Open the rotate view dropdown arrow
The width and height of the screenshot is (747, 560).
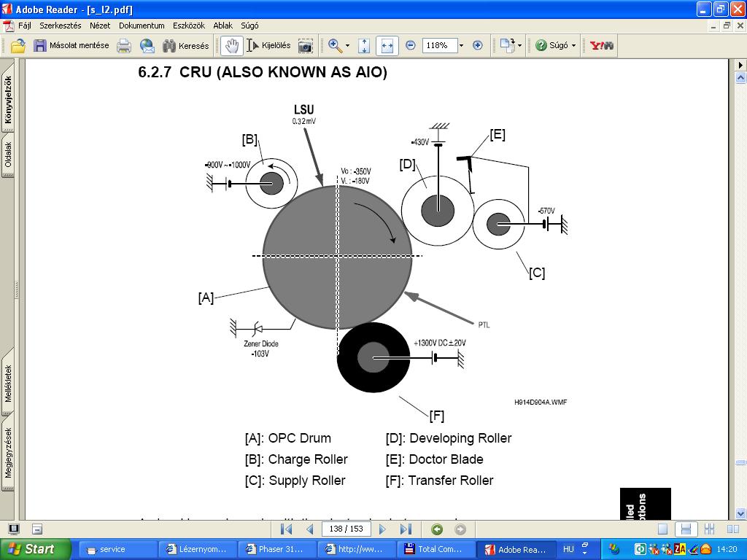coord(519,46)
